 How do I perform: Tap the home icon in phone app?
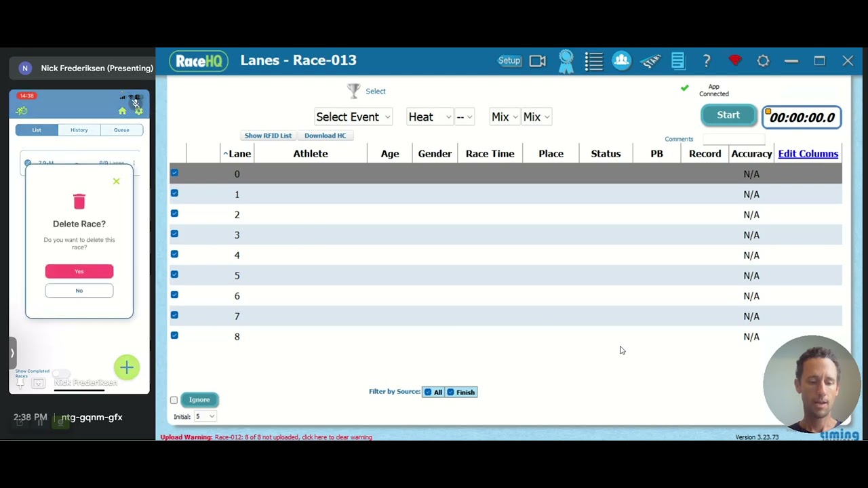click(x=122, y=111)
